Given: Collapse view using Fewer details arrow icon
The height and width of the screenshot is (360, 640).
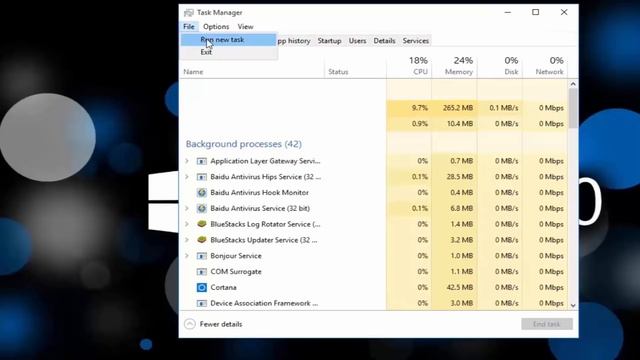Looking at the screenshot, I should 189,324.
